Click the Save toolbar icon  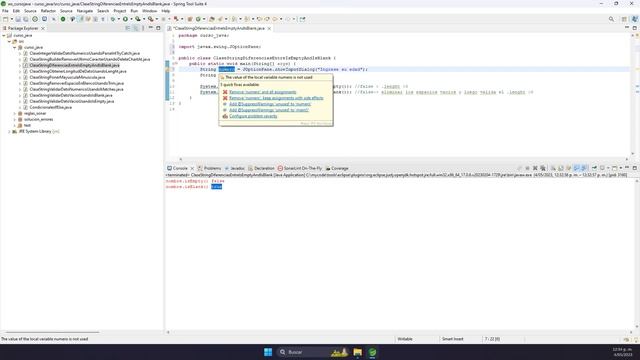pyautogui.click(x=18, y=19)
